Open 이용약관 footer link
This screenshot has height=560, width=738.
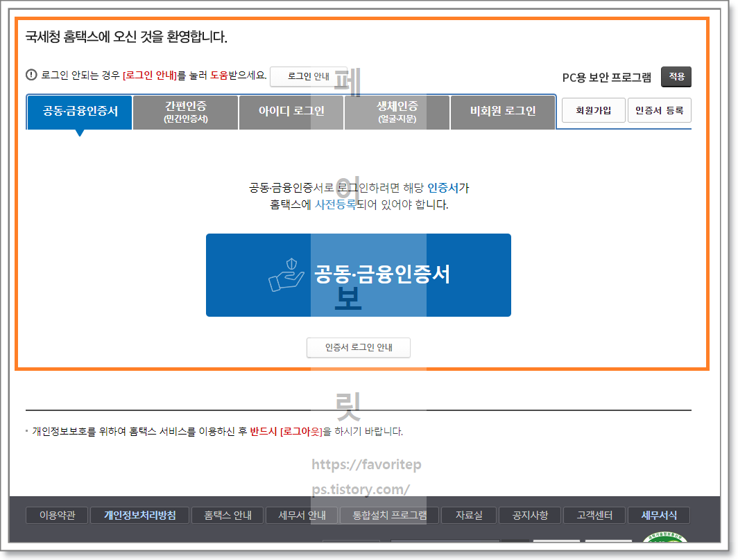[x=57, y=516]
